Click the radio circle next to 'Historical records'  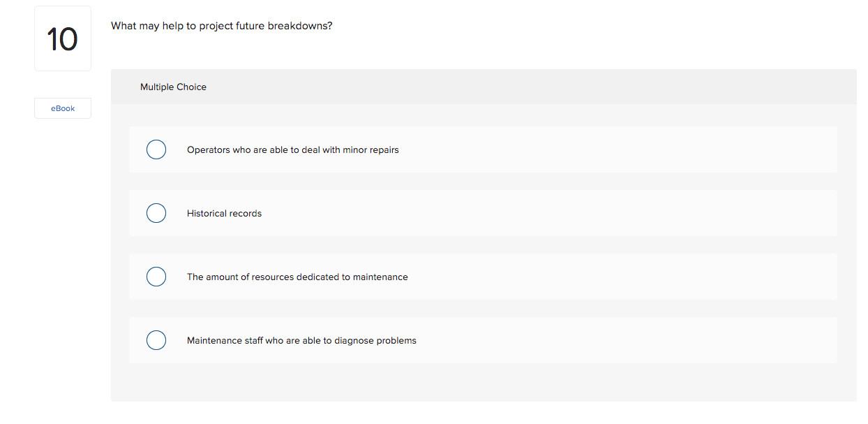[x=156, y=213]
